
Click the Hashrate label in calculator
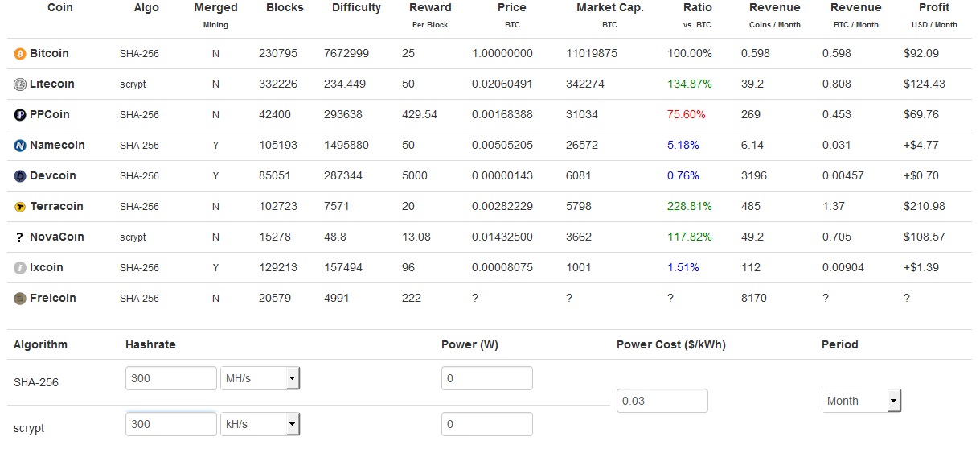150,344
